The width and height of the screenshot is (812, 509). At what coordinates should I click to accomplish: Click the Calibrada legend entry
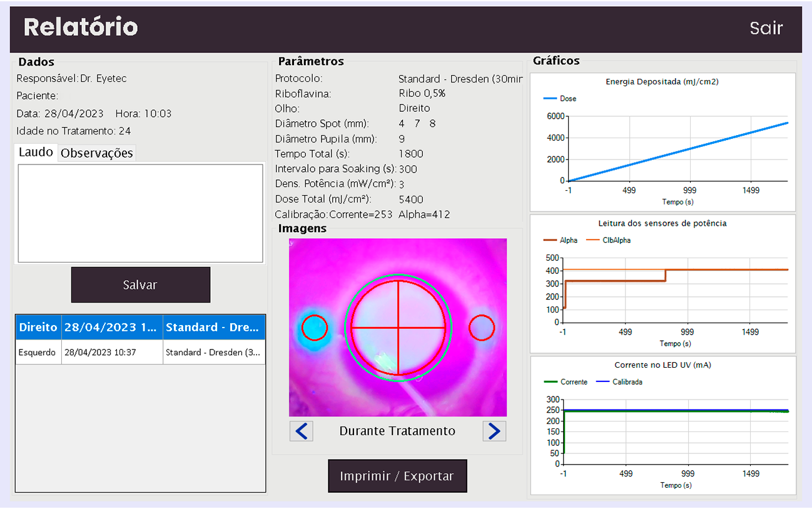point(619,381)
